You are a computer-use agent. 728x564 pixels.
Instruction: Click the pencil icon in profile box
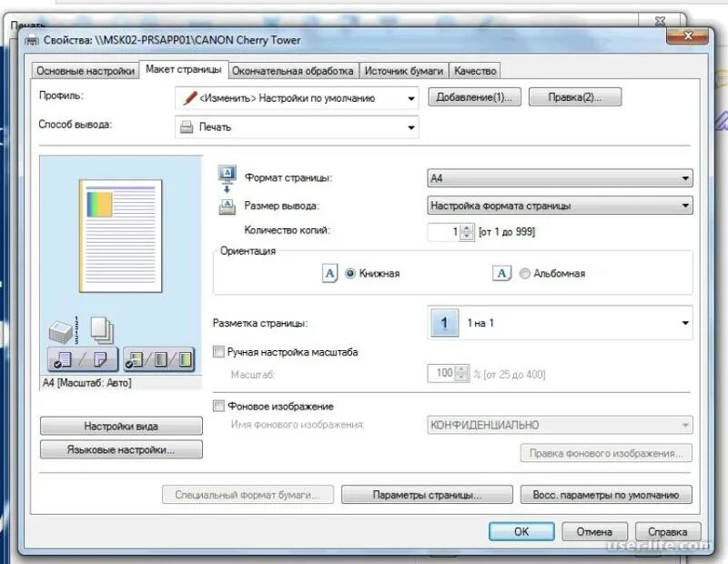pyautogui.click(x=189, y=97)
